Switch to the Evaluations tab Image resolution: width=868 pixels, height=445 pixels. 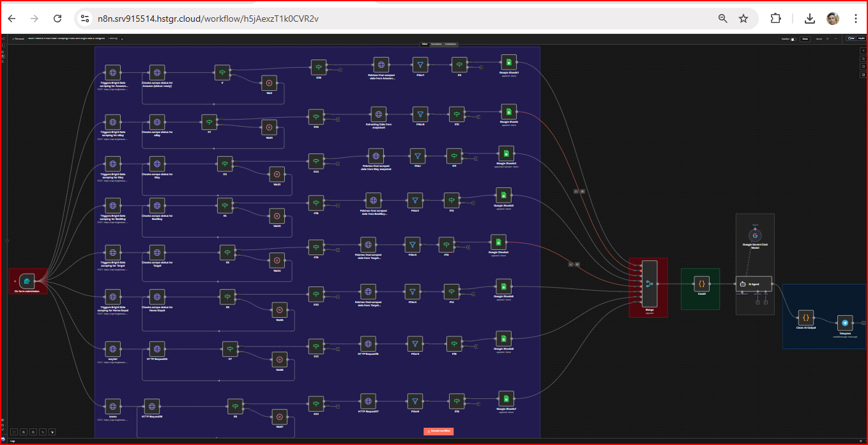[451, 44]
